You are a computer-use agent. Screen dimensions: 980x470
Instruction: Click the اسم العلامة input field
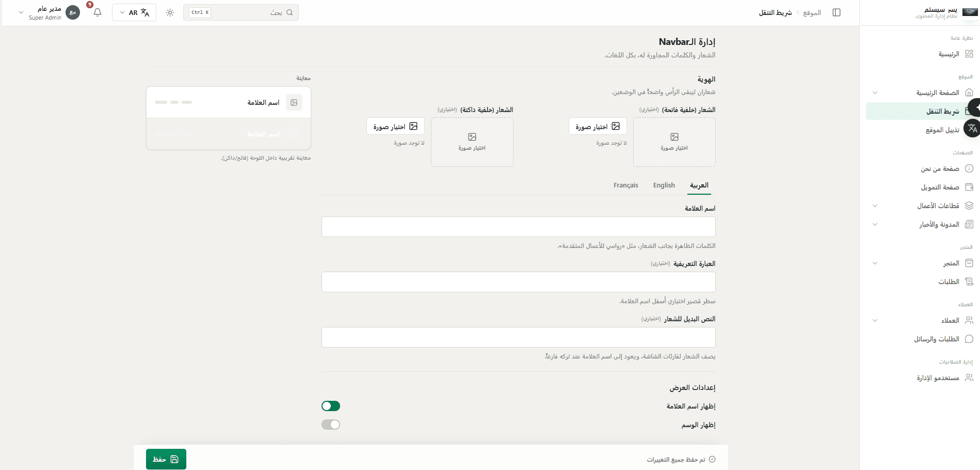tap(519, 227)
